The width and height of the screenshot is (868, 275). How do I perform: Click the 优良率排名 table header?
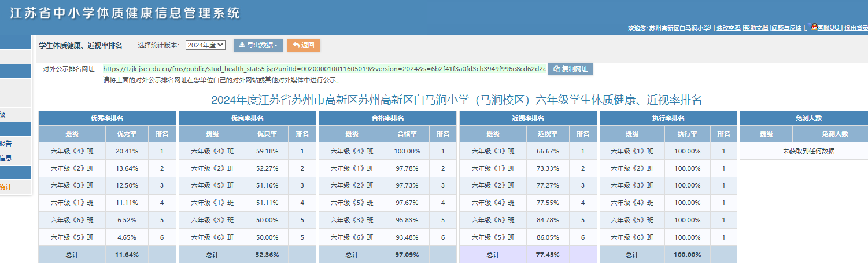click(x=248, y=118)
